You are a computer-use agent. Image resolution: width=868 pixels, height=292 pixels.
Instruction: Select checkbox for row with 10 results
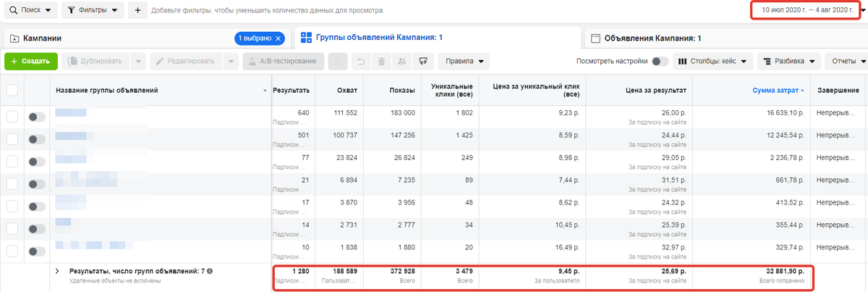pos(12,251)
